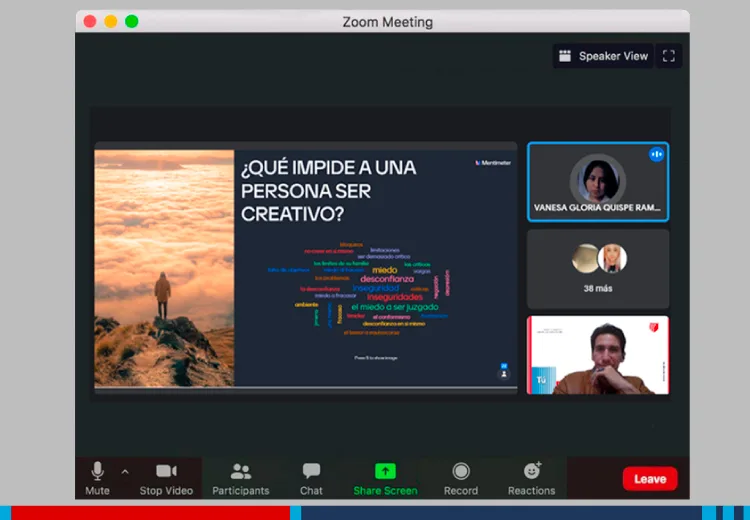Open the Reactions emoji menu

point(531,478)
